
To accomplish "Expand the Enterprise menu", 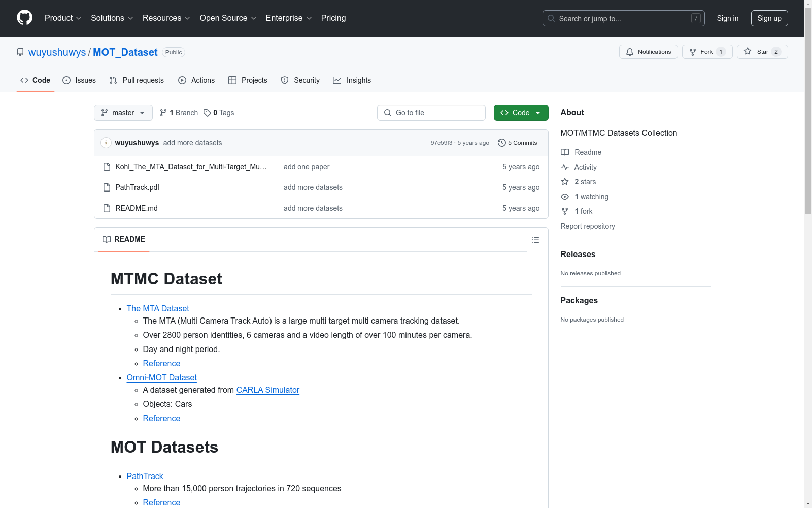I will tap(289, 18).
